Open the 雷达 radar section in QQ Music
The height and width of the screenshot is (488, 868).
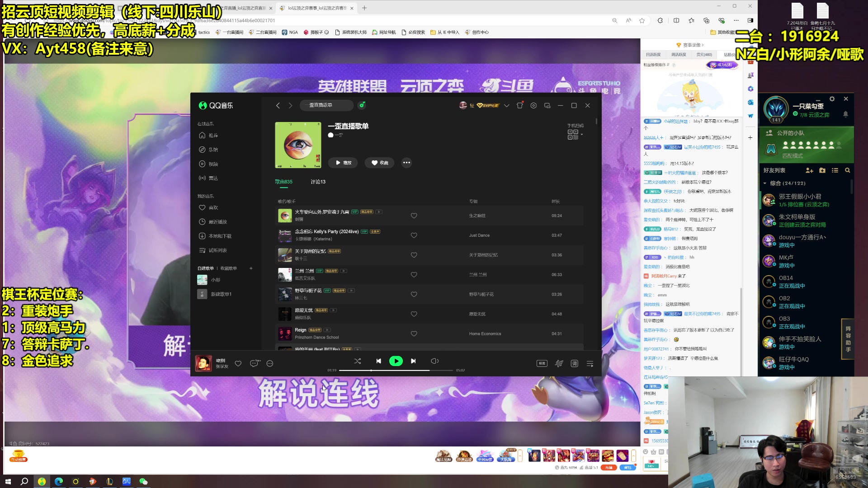click(x=208, y=178)
